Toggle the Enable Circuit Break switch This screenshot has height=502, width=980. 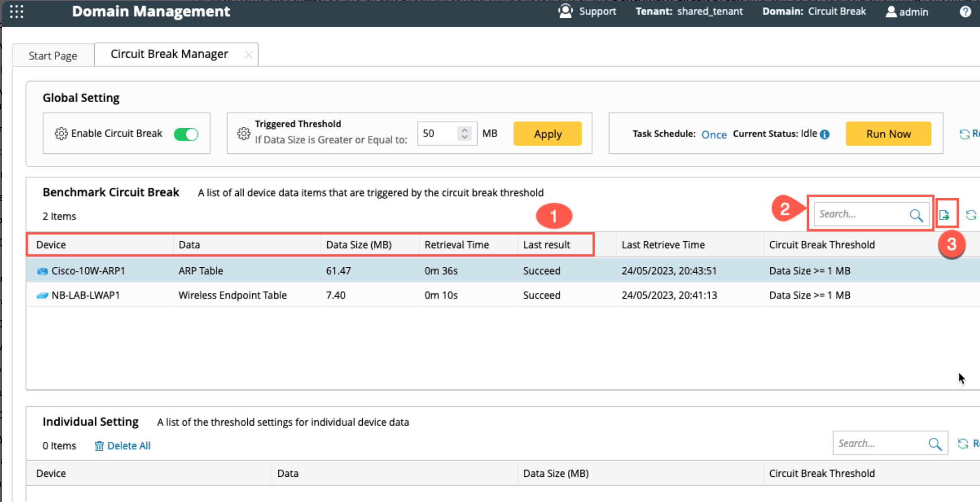point(186,134)
